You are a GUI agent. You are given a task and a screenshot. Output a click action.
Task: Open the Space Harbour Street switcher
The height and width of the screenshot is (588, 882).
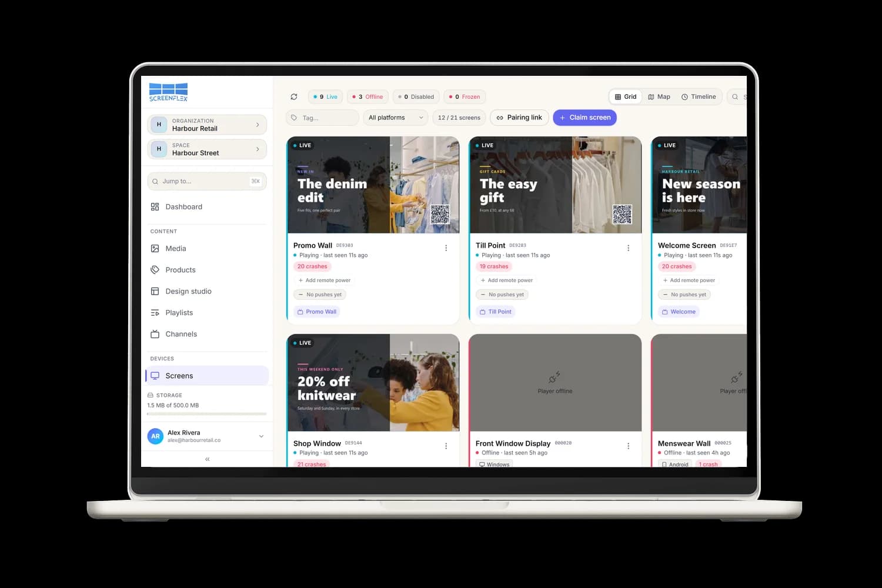[207, 149]
